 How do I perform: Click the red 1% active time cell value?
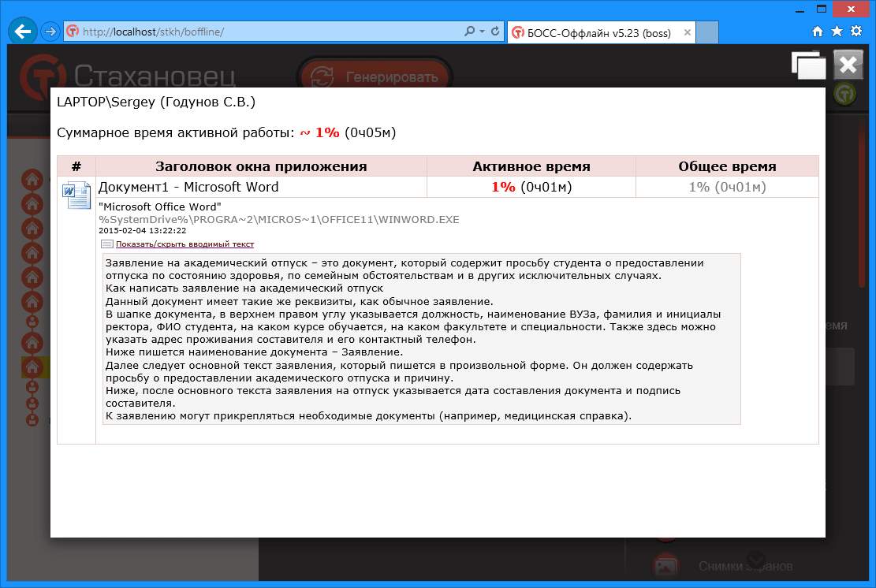tap(503, 187)
